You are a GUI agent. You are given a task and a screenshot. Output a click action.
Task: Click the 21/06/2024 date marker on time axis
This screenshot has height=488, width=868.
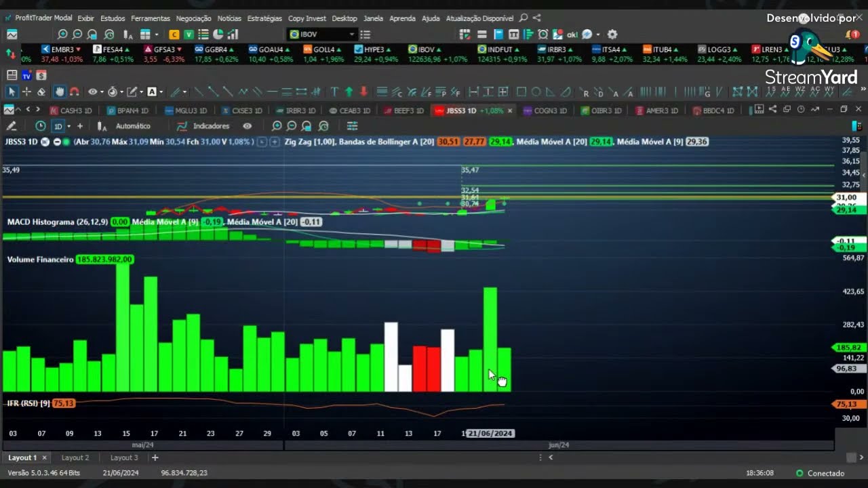pyautogui.click(x=490, y=433)
